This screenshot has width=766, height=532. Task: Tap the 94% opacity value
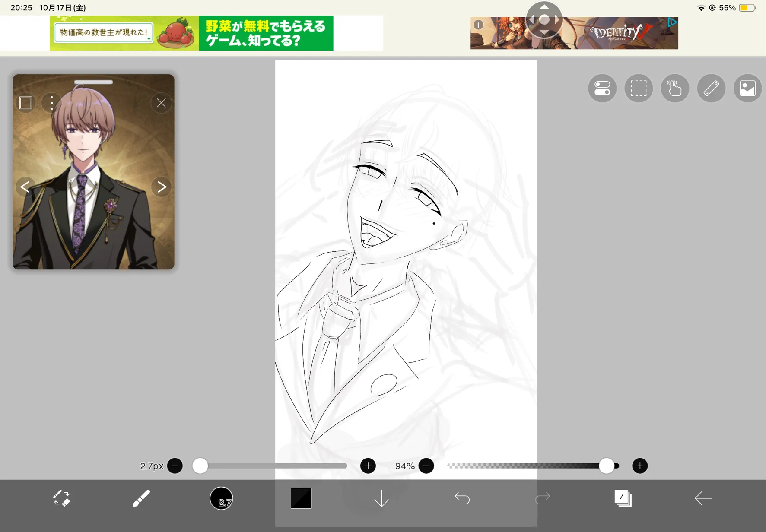405,466
